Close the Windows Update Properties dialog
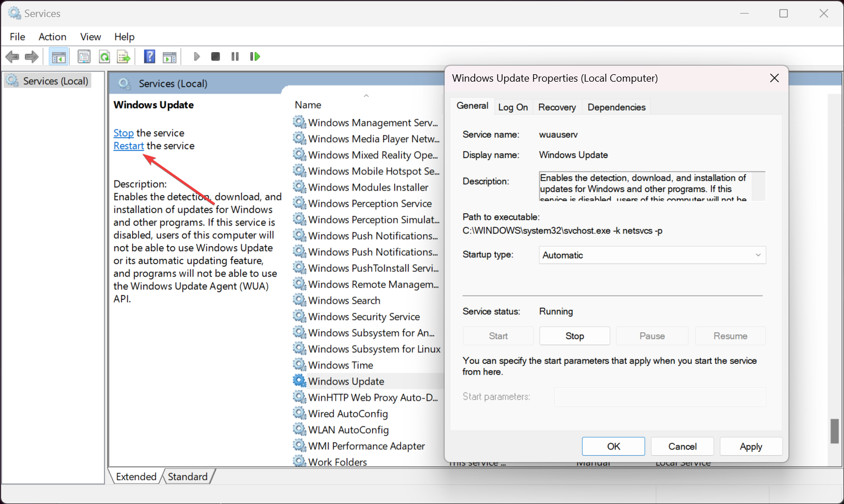 tap(774, 78)
